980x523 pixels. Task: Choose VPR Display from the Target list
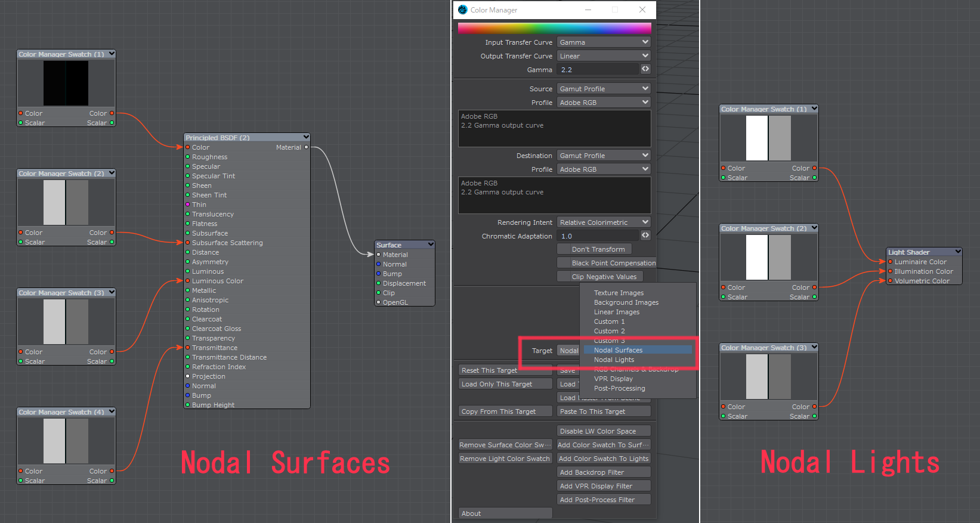613,379
